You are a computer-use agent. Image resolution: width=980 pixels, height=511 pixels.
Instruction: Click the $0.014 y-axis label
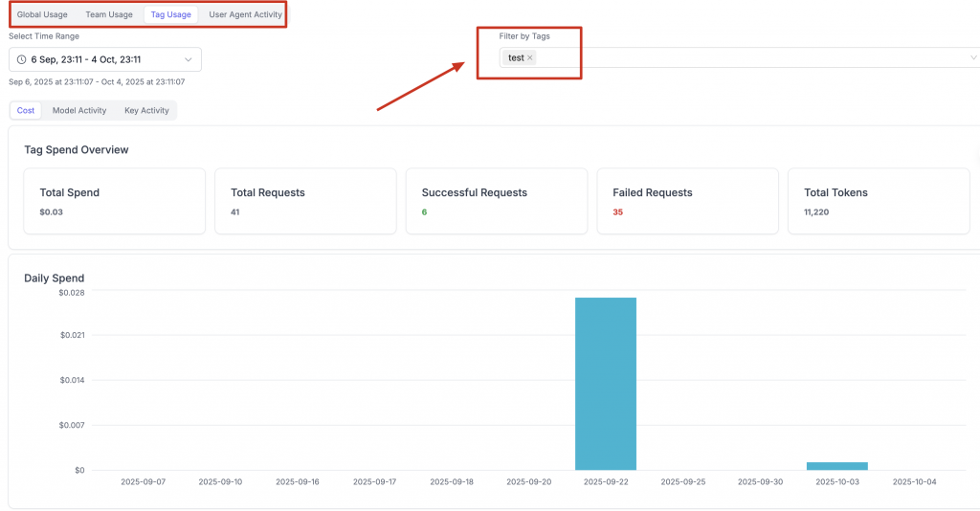pyautogui.click(x=72, y=381)
